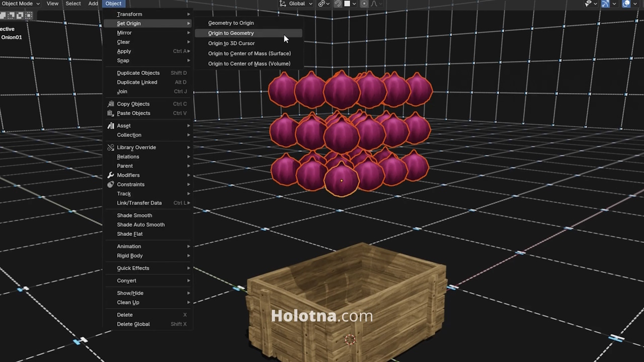This screenshot has width=644, height=362.
Task: Click the Asset menu entry icon
Action: click(111, 126)
